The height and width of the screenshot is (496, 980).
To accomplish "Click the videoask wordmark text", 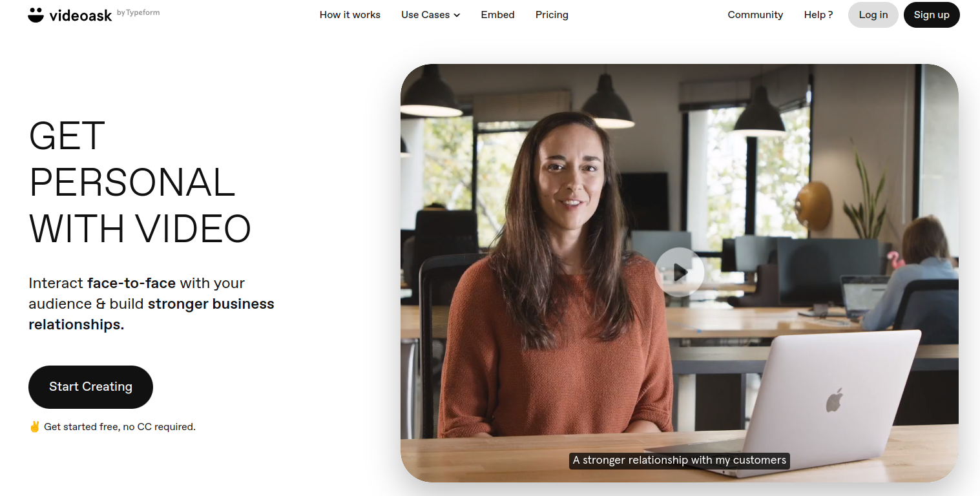I will tap(80, 15).
